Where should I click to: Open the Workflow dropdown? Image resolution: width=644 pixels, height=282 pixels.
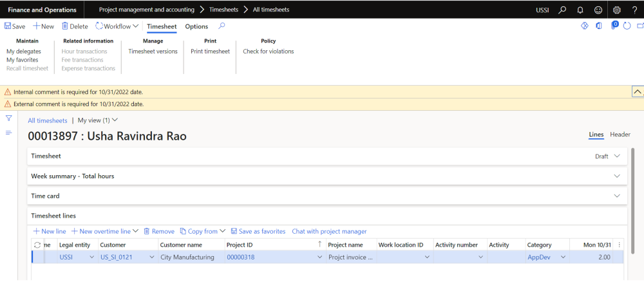[x=117, y=26]
